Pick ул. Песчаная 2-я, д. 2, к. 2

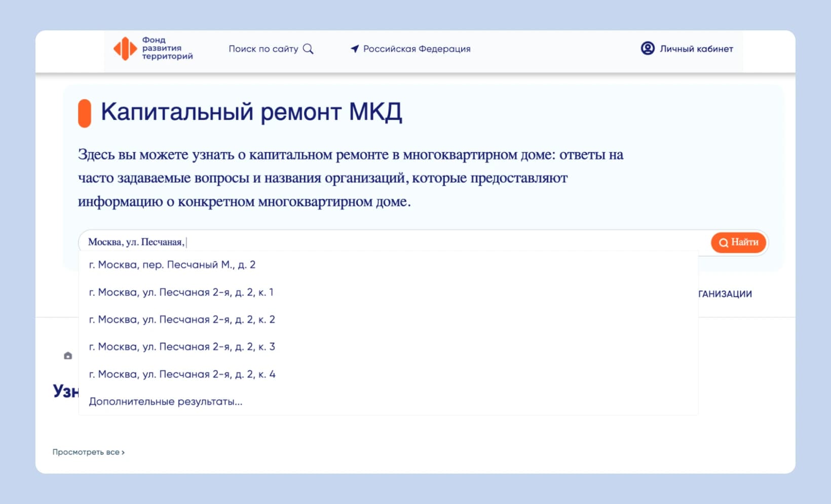coord(182,320)
